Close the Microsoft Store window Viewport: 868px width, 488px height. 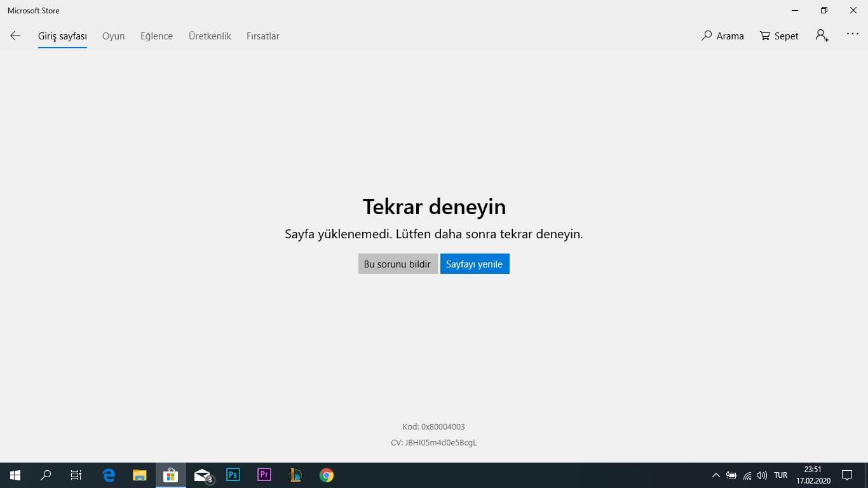853,10
